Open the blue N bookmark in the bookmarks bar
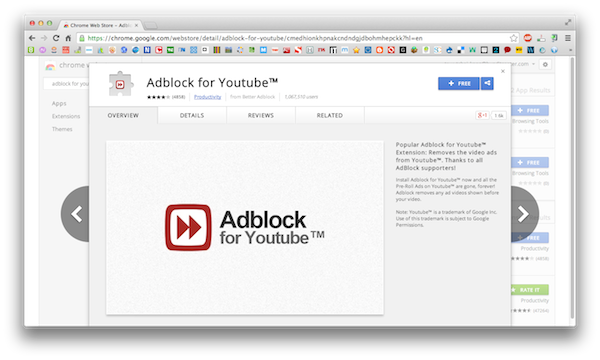The height and width of the screenshot is (360, 600). point(147,50)
